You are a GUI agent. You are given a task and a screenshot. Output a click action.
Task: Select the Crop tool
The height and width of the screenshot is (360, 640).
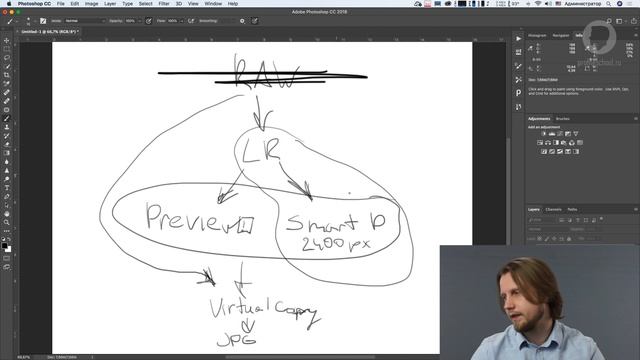point(7,75)
